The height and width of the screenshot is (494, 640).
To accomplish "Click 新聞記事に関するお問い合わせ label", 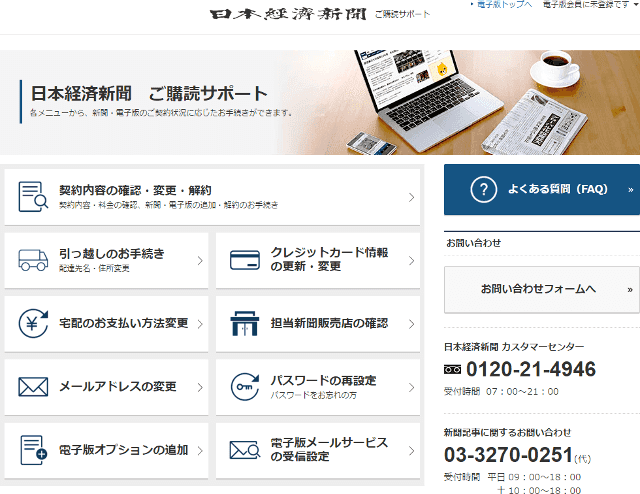I will pyautogui.click(x=507, y=432).
